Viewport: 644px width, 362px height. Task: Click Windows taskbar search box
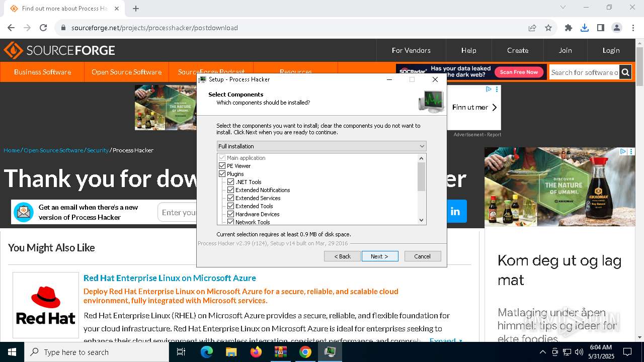[97, 352]
